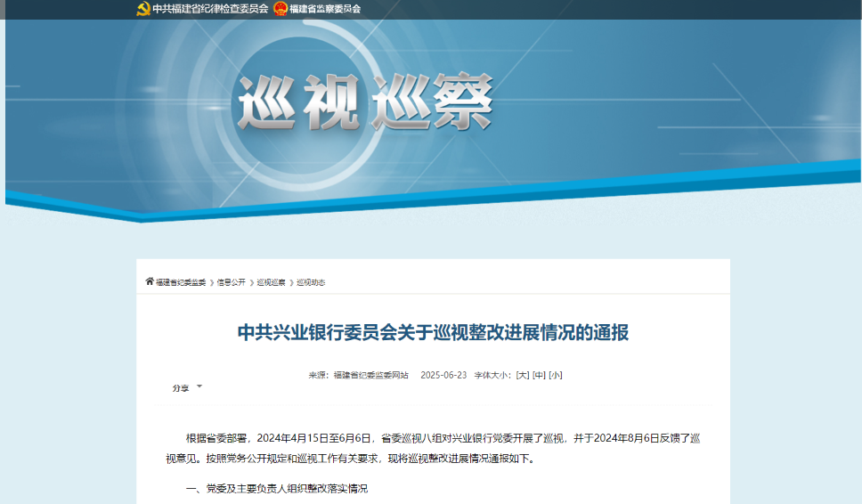
Task: Select the article title 中共兴业银行委员会关于巡视整改进展情况的通报
Action: point(433,332)
